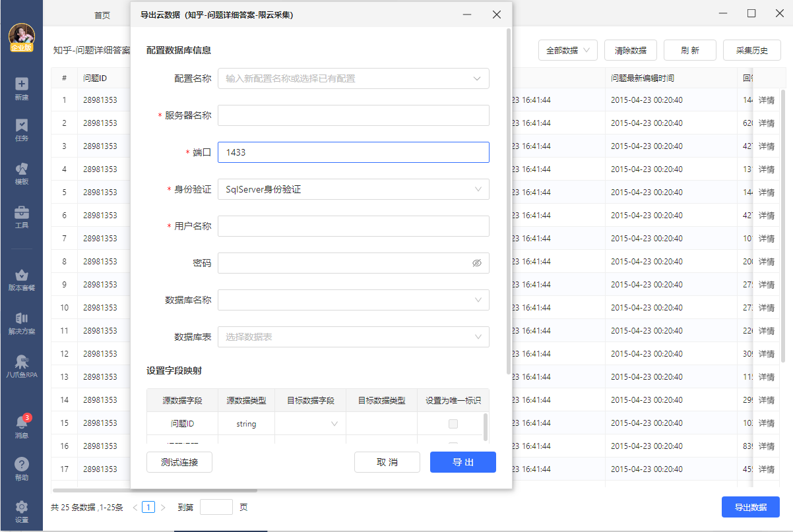This screenshot has height=532, width=793.
Task: Select page number 1
Action: 148,508
